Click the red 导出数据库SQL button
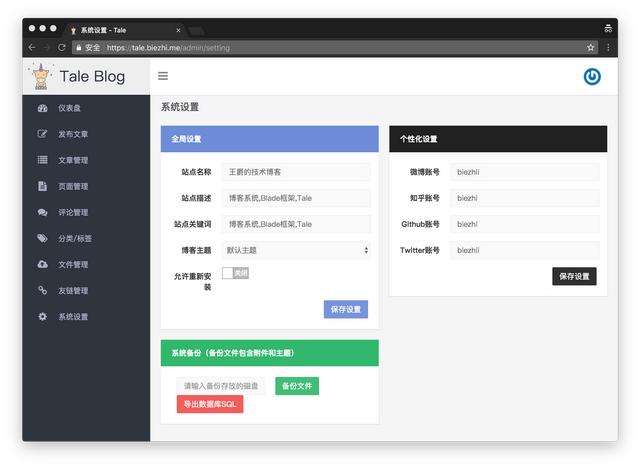 tap(210, 404)
